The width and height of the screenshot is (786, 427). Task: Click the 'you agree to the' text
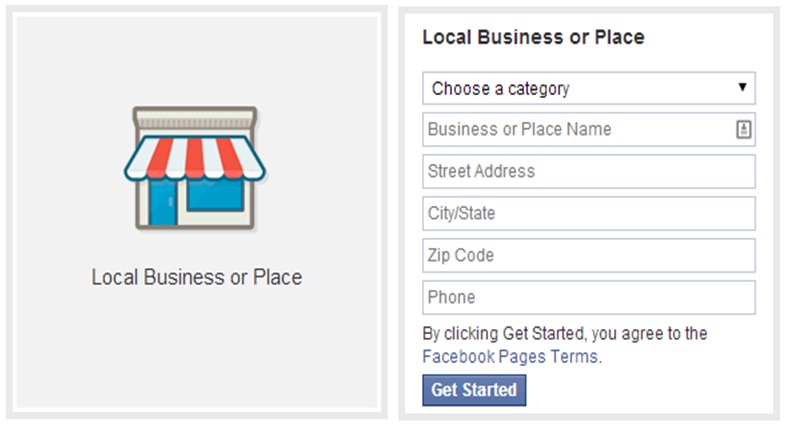pyautogui.click(x=649, y=333)
